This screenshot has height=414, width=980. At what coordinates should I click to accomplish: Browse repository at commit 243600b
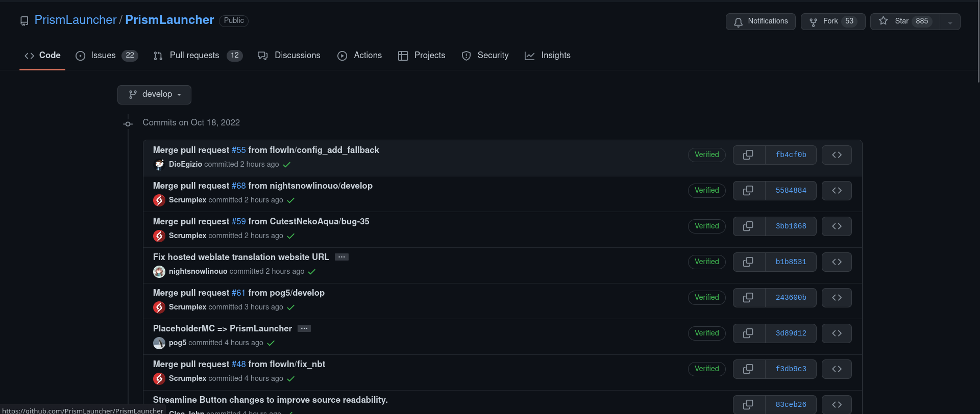(837, 298)
